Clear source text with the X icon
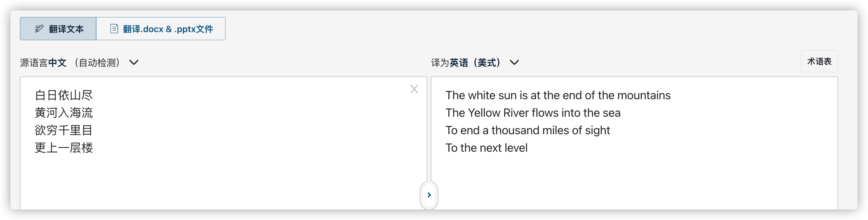 [x=414, y=89]
